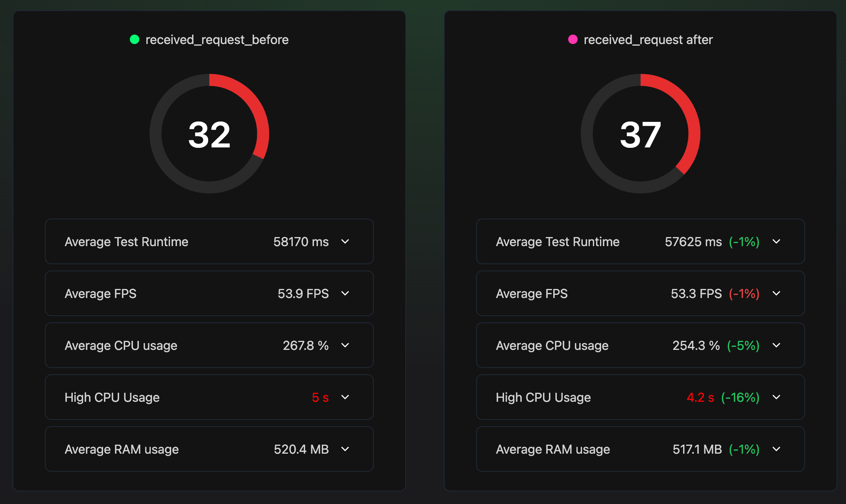
Task: Click the 5 s High CPU value
Action: coord(320,397)
